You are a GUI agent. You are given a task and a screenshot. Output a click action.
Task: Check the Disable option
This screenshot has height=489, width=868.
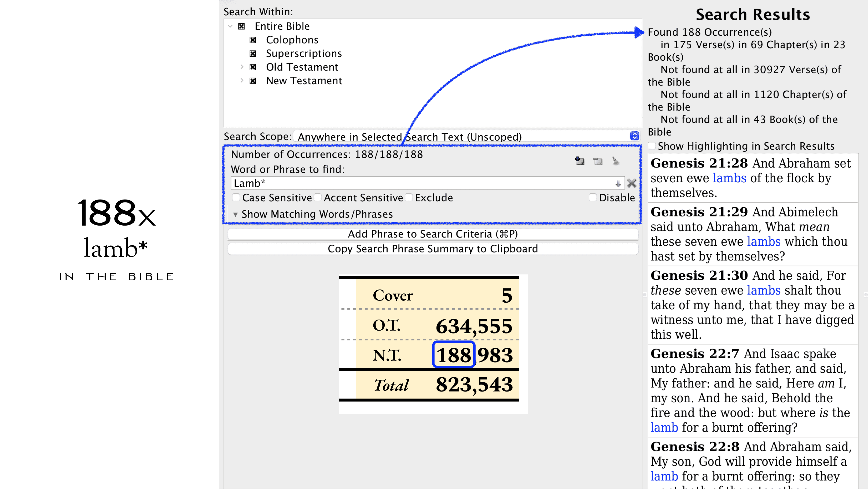[593, 197]
